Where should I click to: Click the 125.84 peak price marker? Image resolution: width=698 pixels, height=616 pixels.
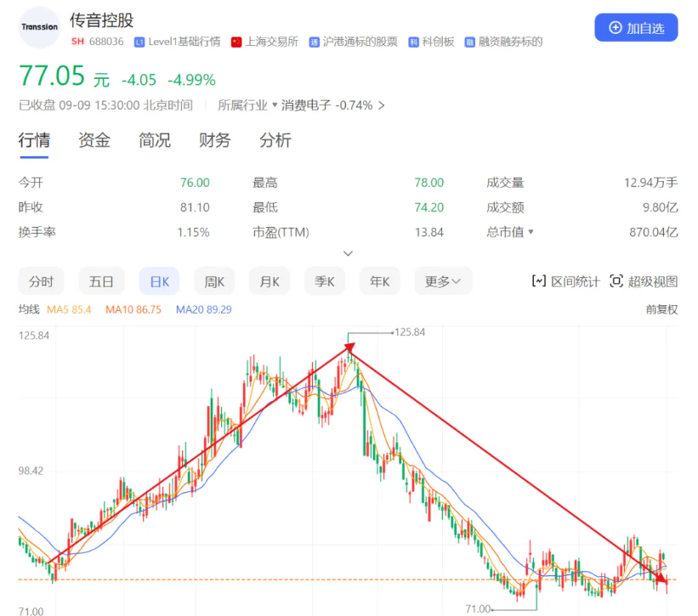click(x=410, y=332)
